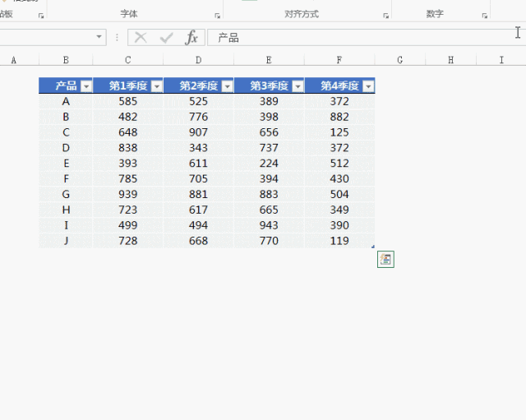This screenshot has height=420, width=526.
Task: Select cell with value 504
Action: [339, 194]
